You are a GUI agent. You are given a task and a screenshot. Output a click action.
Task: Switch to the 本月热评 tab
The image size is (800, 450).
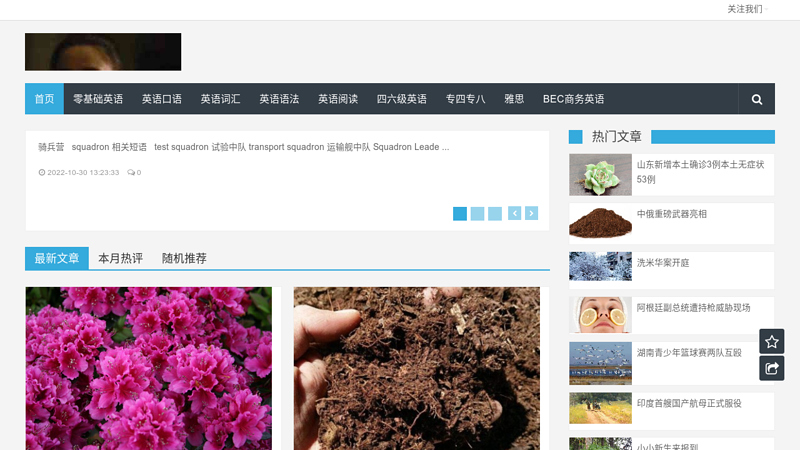[x=120, y=258]
